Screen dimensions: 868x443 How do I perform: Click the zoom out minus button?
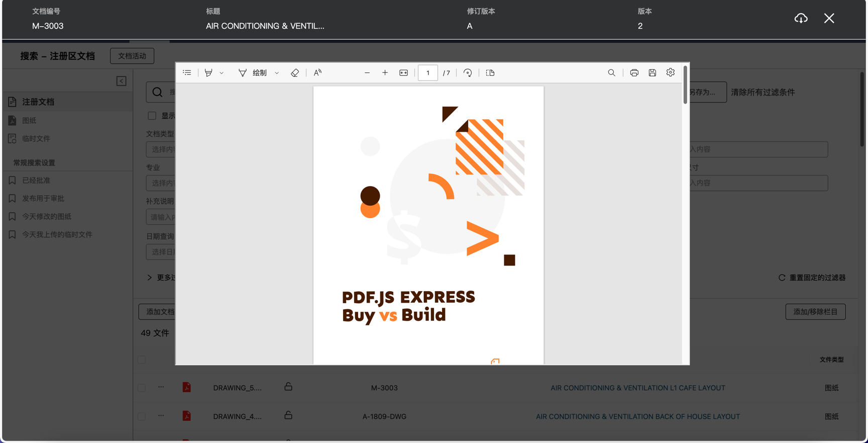[367, 73]
